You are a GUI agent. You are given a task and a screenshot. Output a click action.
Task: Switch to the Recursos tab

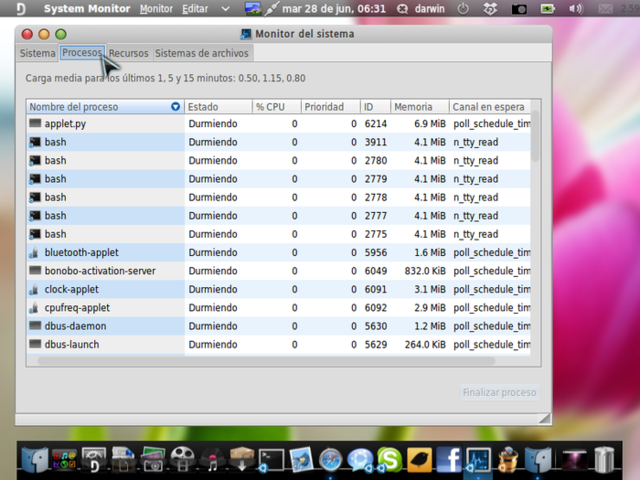[128, 53]
